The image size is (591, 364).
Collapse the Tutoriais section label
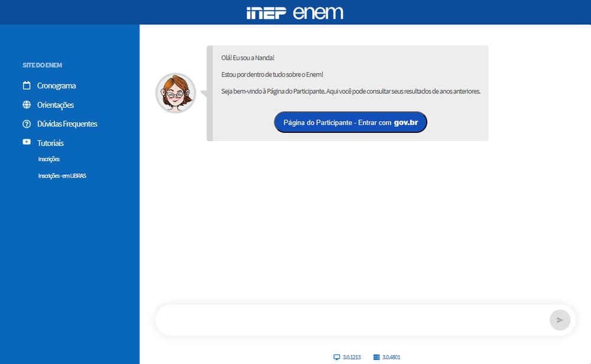pos(50,143)
